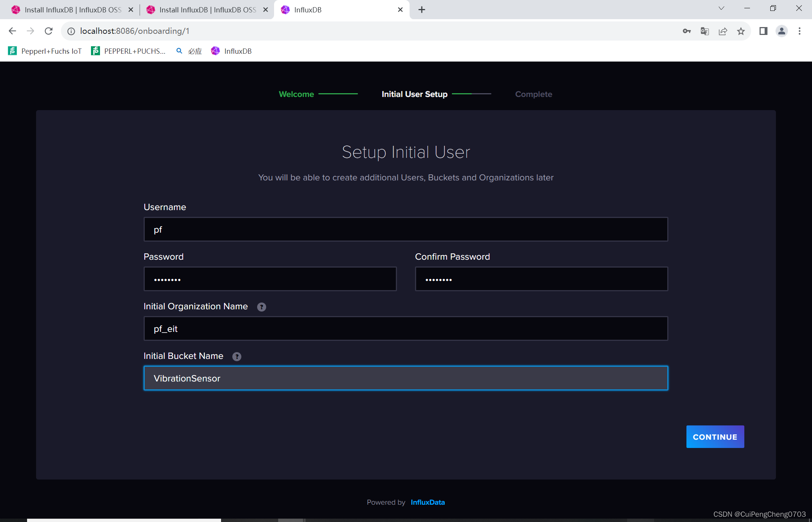
Task: Select Initial User Setup step
Action: [415, 94]
